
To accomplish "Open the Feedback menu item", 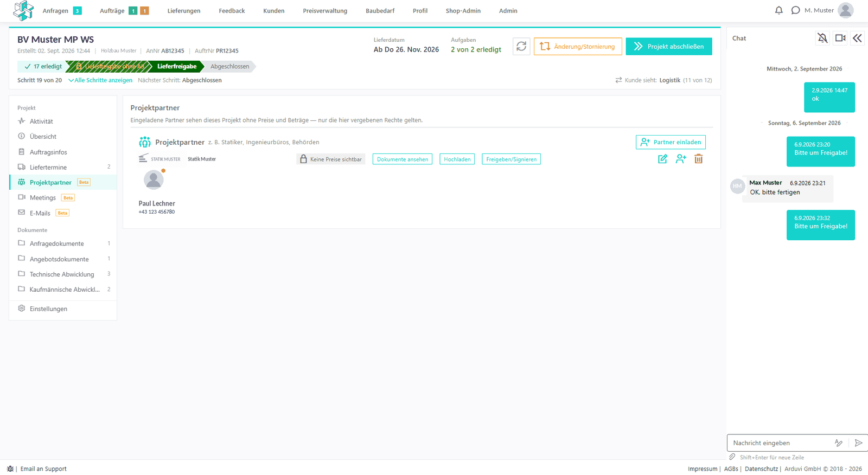I will [x=232, y=11].
